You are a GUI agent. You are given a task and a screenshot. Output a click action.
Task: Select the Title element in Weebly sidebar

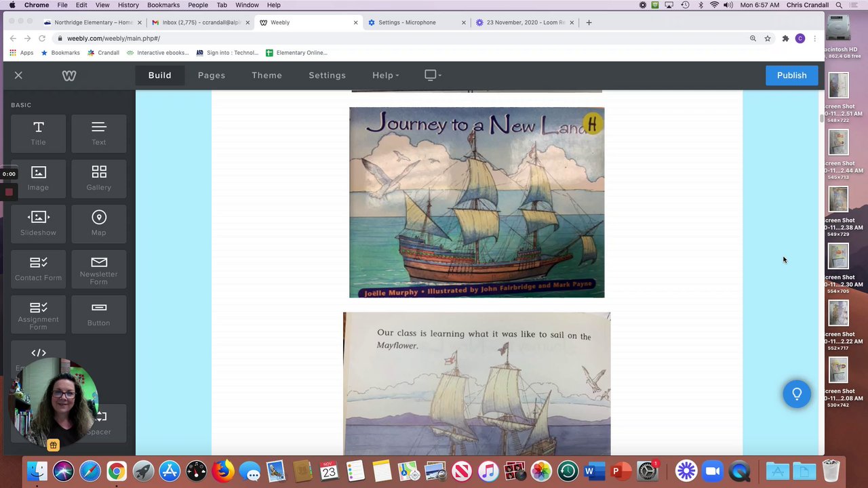38,133
